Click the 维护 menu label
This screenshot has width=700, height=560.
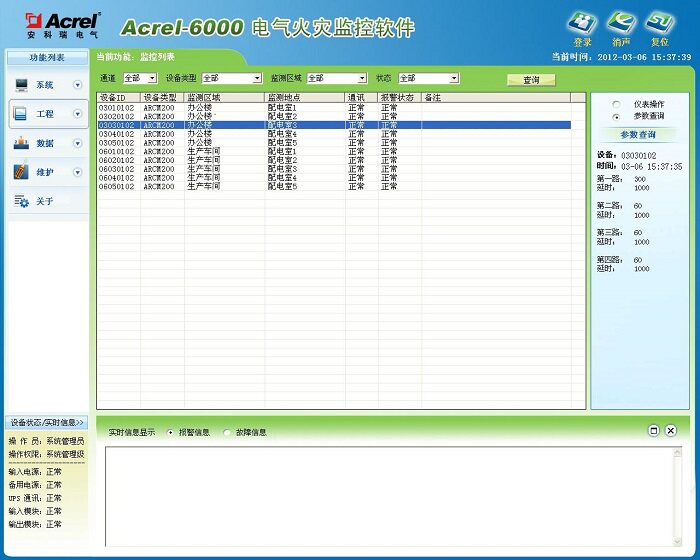[x=45, y=172]
